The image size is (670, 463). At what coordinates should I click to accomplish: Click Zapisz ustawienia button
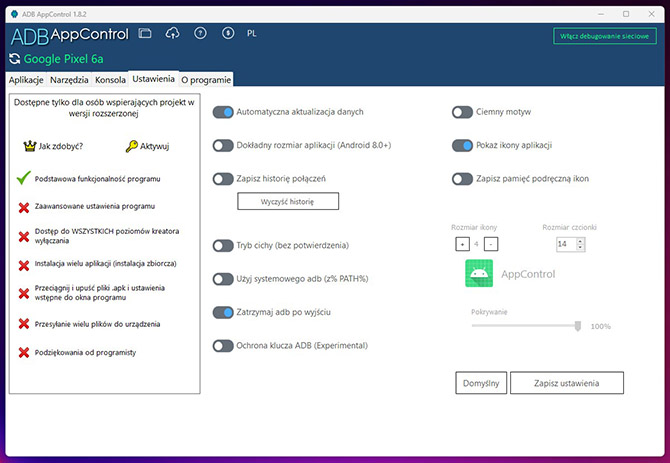(567, 383)
